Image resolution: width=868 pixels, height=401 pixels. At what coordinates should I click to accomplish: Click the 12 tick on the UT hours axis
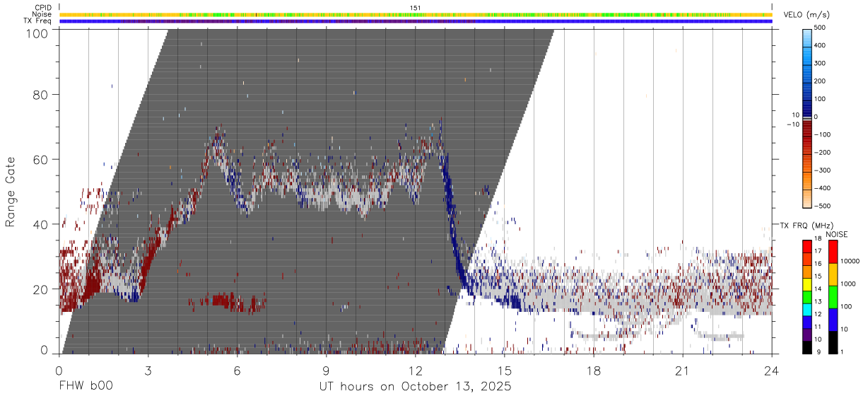coord(415,370)
